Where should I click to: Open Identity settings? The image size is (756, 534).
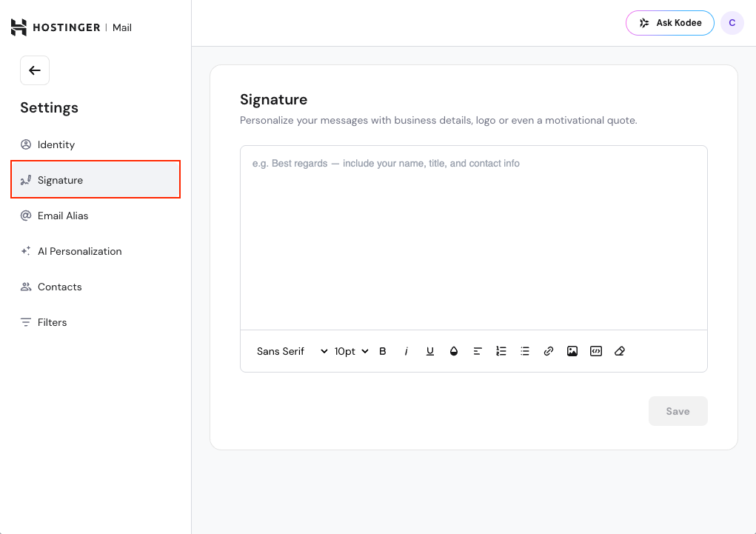(56, 144)
